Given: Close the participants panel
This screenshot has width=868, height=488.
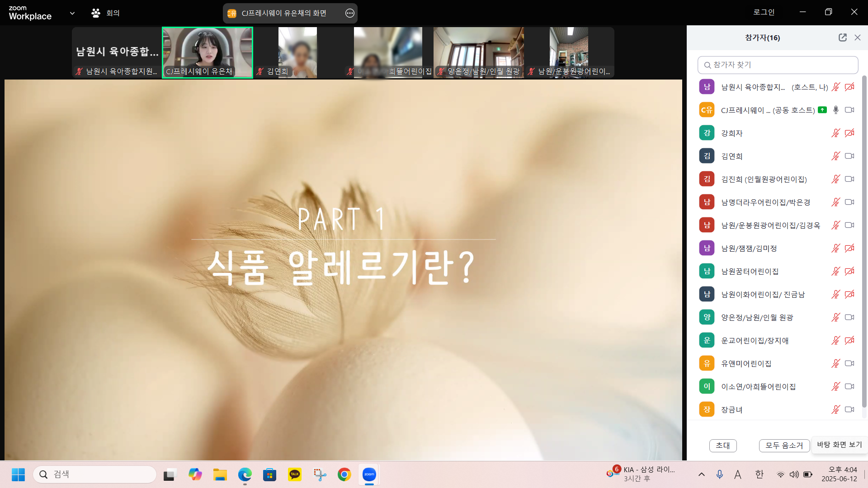Looking at the screenshot, I should [858, 38].
